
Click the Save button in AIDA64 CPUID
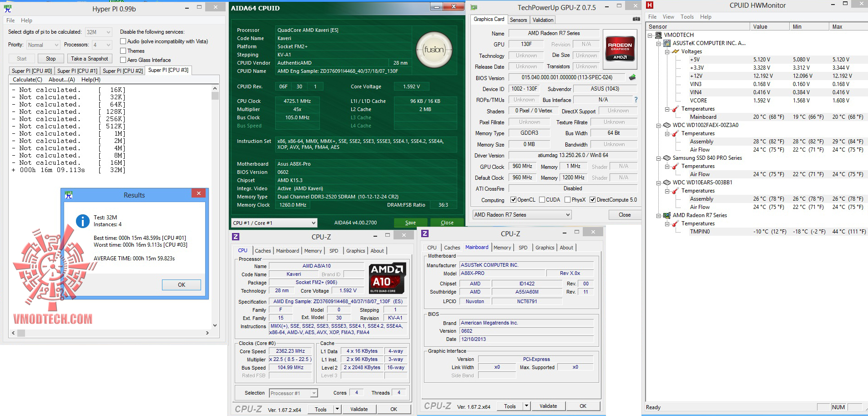click(410, 223)
